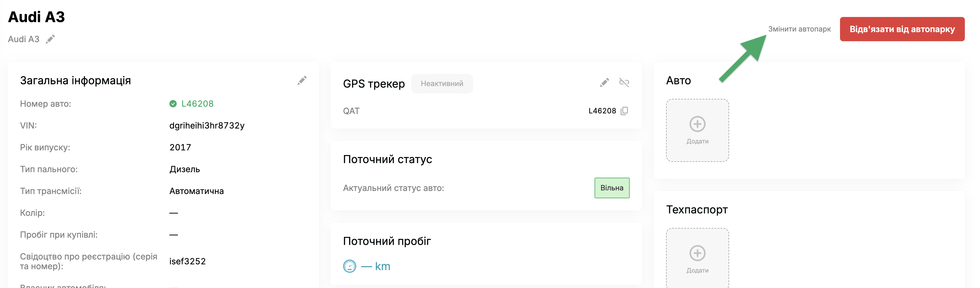
Task: Click the Вільна status badge
Action: (612, 188)
